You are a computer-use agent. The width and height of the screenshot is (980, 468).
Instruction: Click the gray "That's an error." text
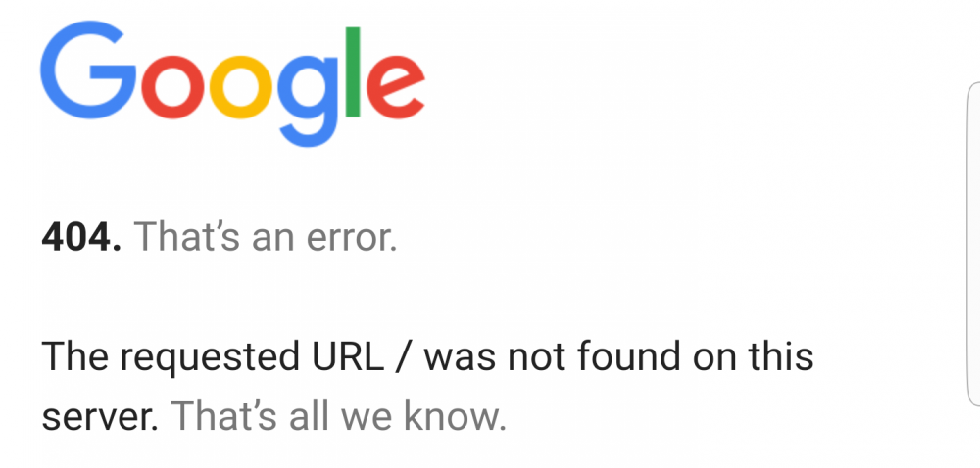pyautogui.click(x=267, y=238)
